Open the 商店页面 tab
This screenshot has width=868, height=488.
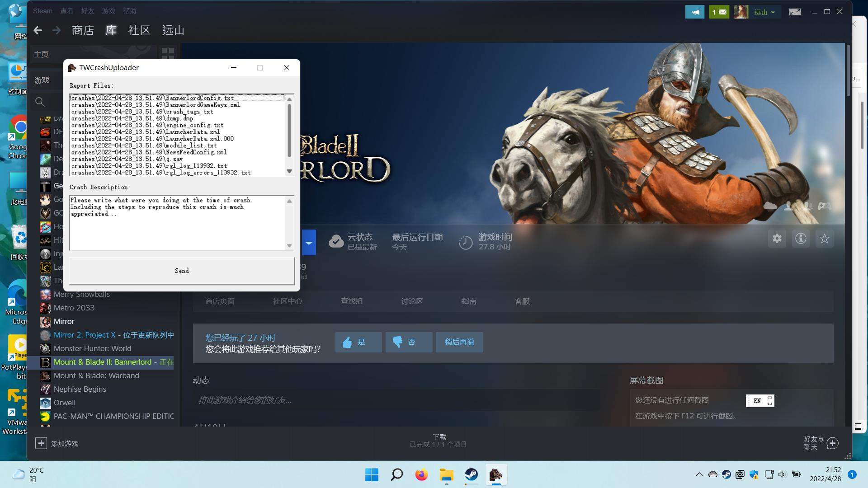tap(220, 301)
